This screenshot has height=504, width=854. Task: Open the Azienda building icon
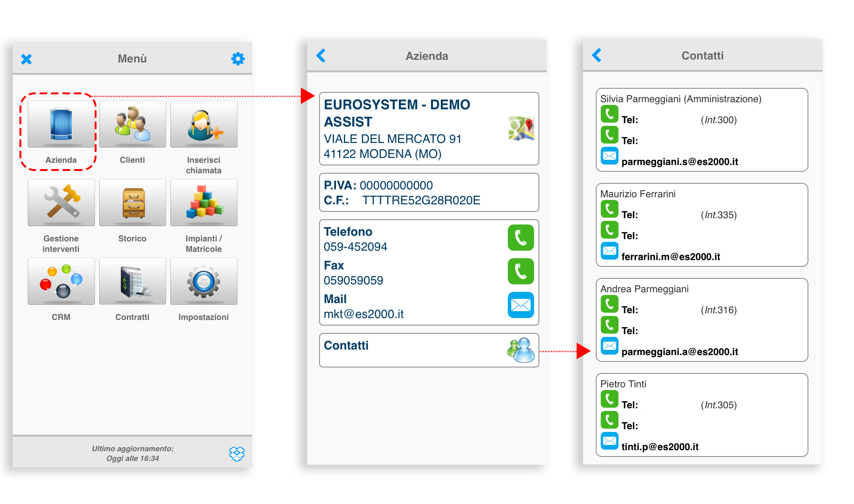point(61,124)
